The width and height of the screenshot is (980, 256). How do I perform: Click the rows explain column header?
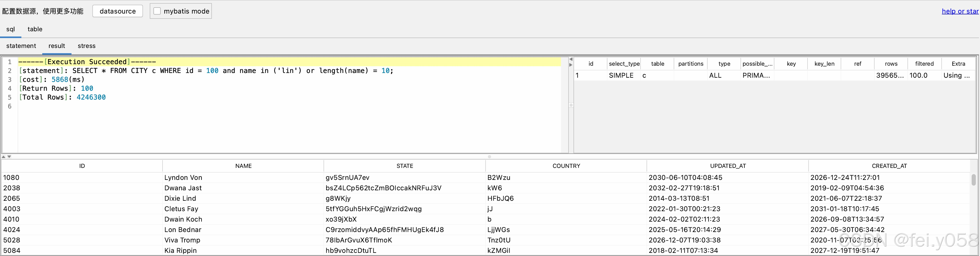(891, 64)
